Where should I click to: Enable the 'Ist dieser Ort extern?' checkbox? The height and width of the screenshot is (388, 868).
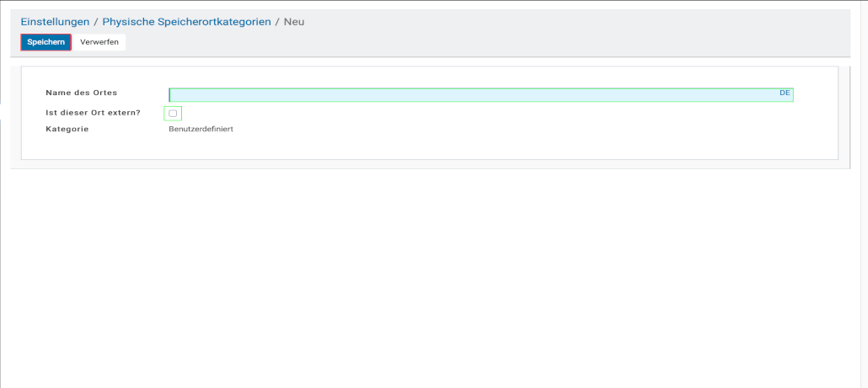click(173, 113)
